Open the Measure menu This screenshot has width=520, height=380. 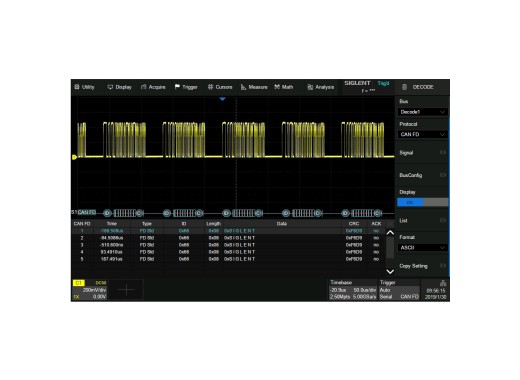[254, 87]
